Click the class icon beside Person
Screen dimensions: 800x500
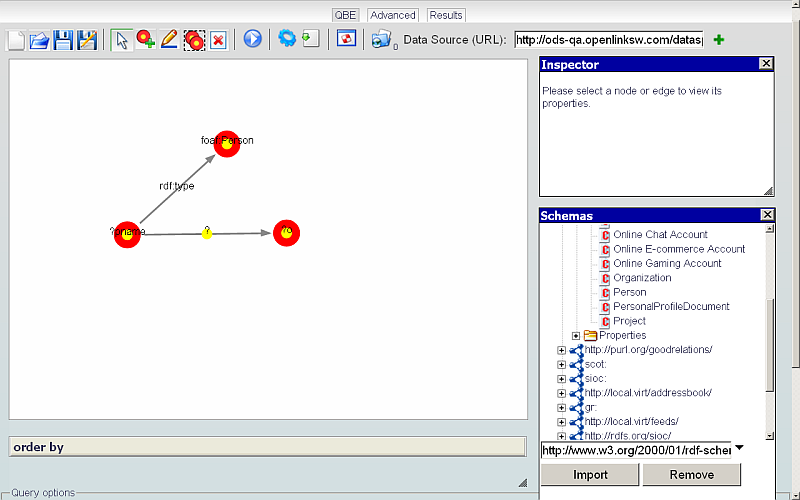point(605,293)
